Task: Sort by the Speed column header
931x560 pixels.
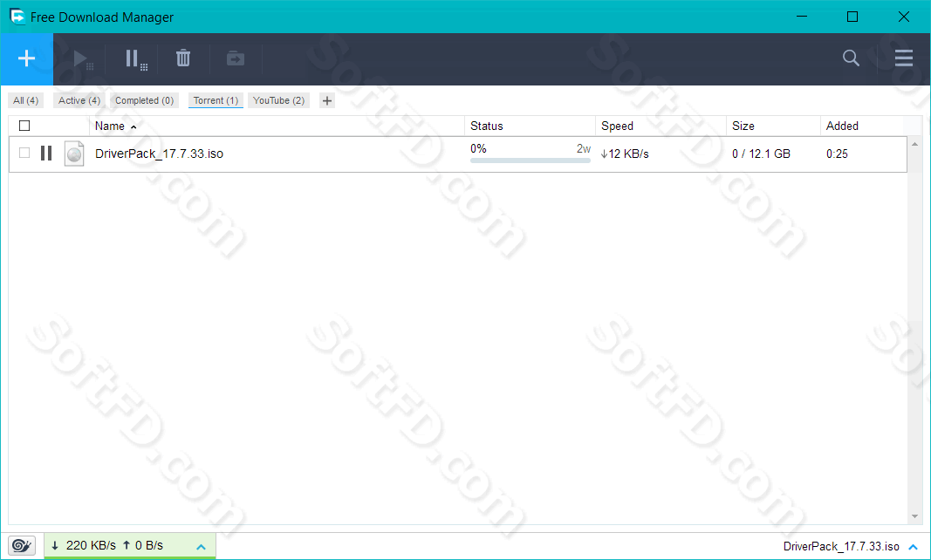Action: click(x=617, y=126)
